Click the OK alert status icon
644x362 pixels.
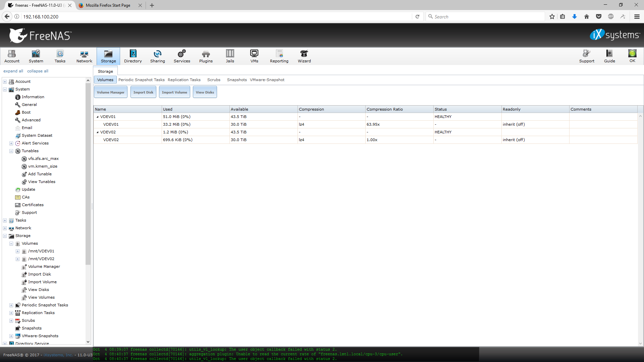pos(632,56)
